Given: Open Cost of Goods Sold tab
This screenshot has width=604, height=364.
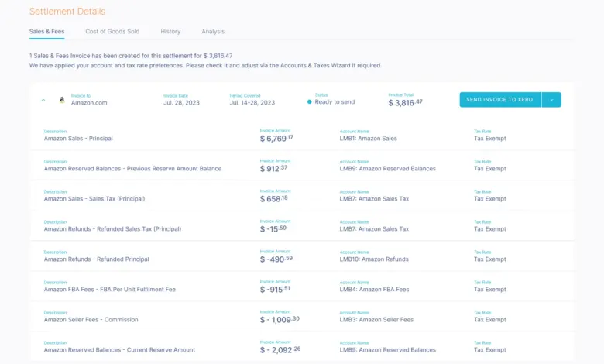Looking at the screenshot, I should pyautogui.click(x=112, y=32).
